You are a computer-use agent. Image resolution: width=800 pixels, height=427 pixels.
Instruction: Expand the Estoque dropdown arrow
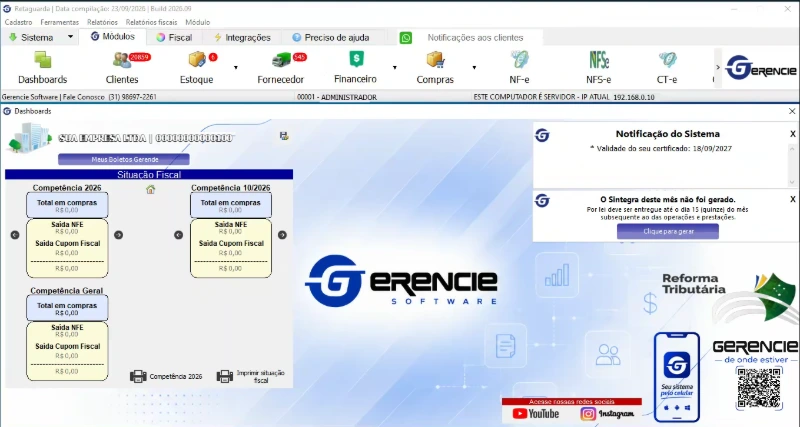[236, 67]
